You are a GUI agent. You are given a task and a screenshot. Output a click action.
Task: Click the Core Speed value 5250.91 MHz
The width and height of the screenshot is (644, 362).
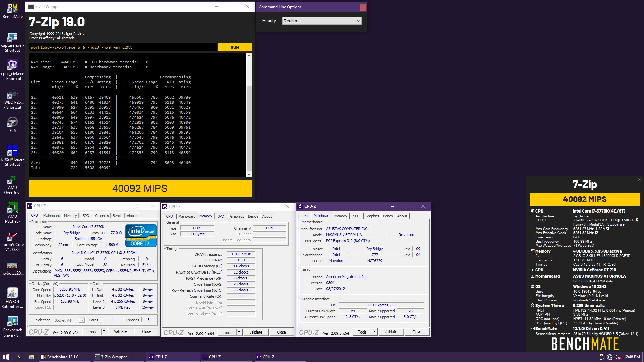point(70,290)
